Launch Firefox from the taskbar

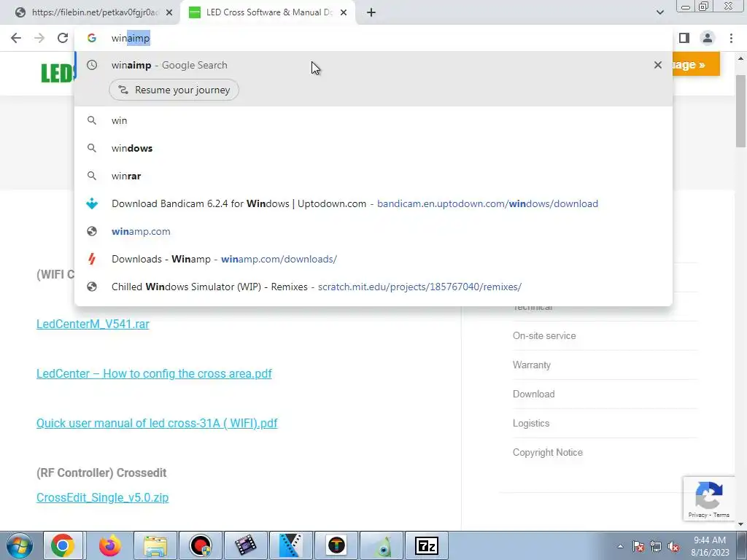point(110,545)
